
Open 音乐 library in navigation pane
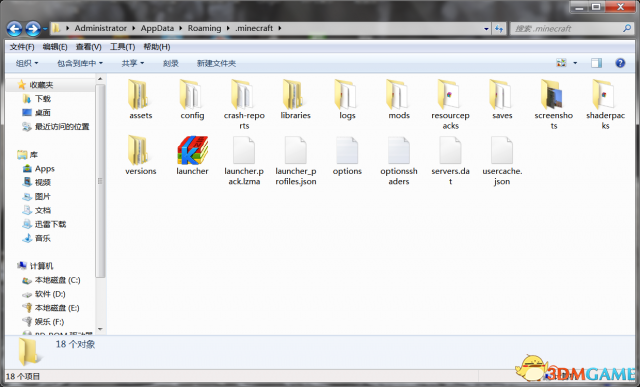pyautogui.click(x=42, y=238)
